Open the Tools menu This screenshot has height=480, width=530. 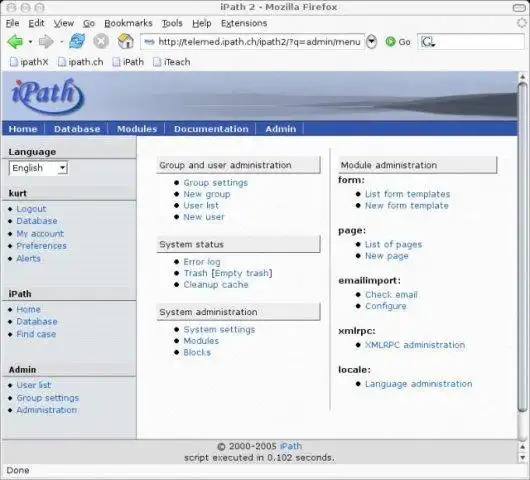point(172,23)
